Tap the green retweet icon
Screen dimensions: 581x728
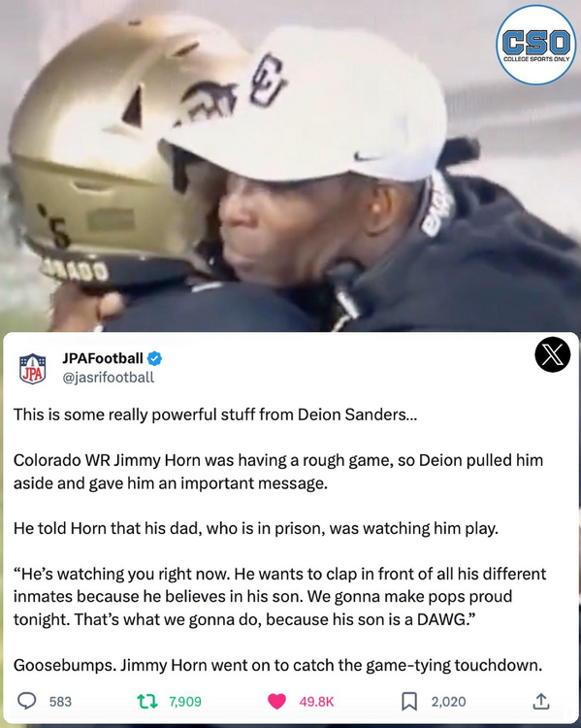pos(147,701)
